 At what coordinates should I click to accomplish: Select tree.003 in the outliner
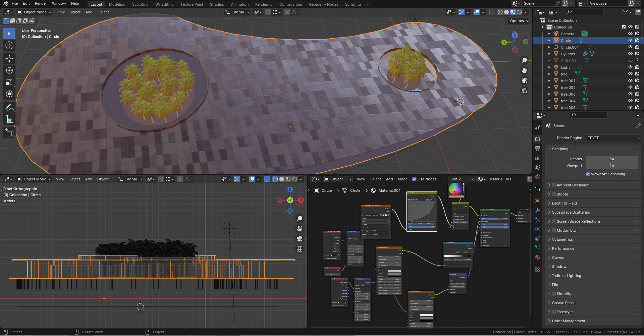coord(568,94)
